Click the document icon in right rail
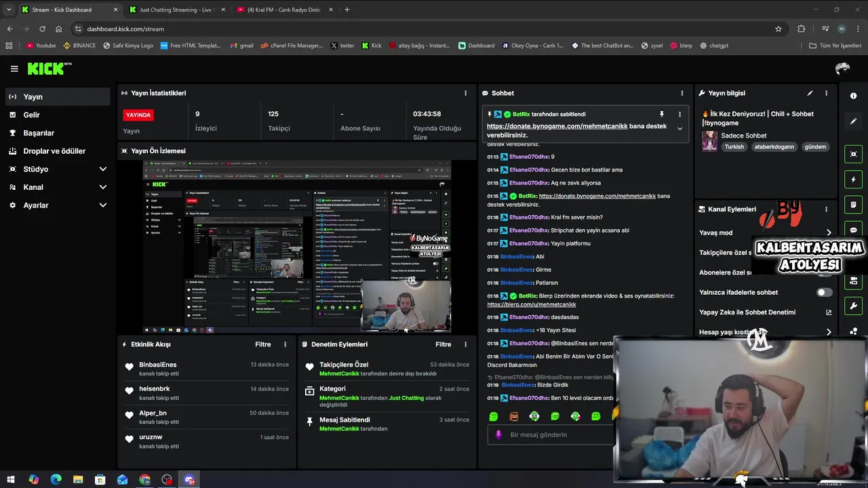868x488 pixels. click(x=853, y=205)
